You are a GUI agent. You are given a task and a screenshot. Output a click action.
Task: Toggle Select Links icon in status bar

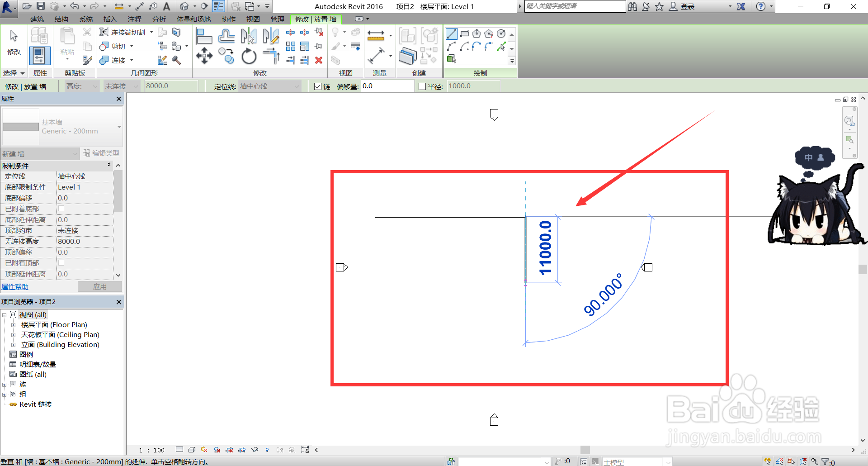(x=768, y=461)
